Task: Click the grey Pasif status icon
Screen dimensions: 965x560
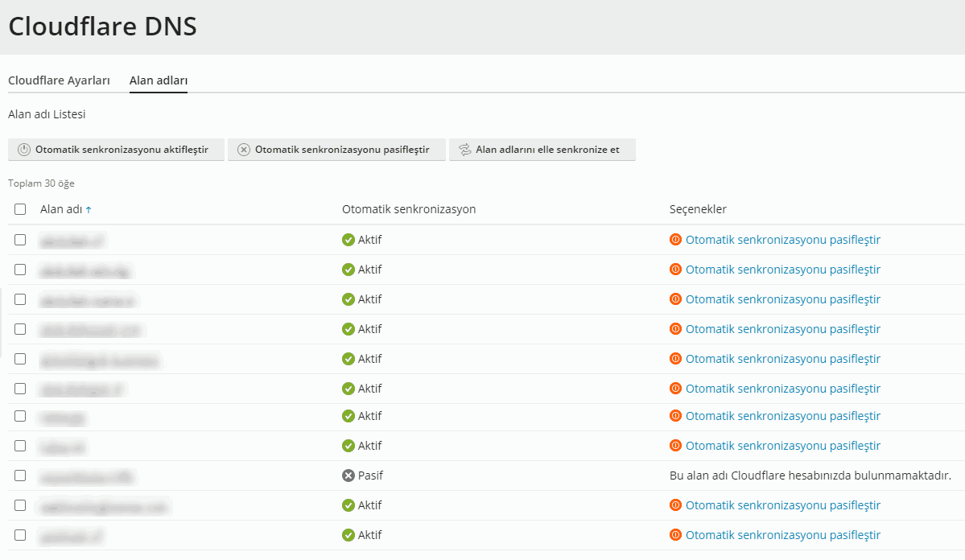Action: [348, 476]
